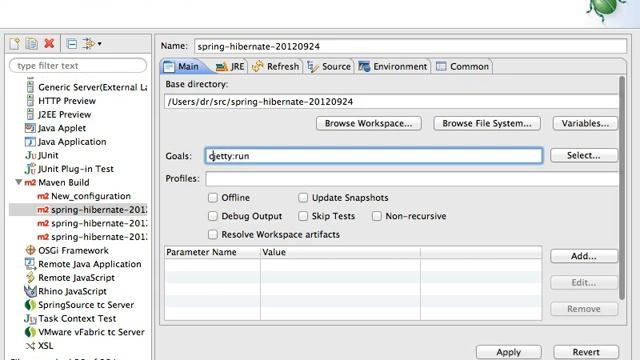Click the New launch configuration icon
The width and height of the screenshot is (640, 360).
click(15, 44)
